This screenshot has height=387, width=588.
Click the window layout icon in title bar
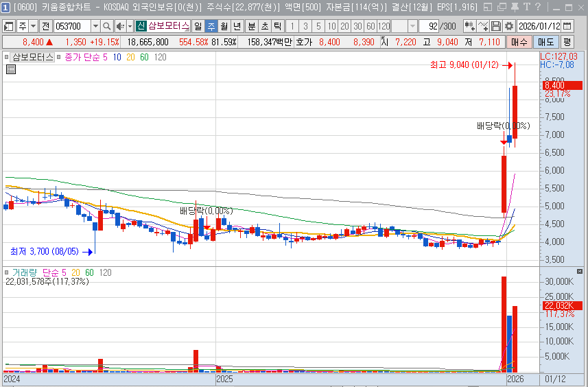pos(488,7)
